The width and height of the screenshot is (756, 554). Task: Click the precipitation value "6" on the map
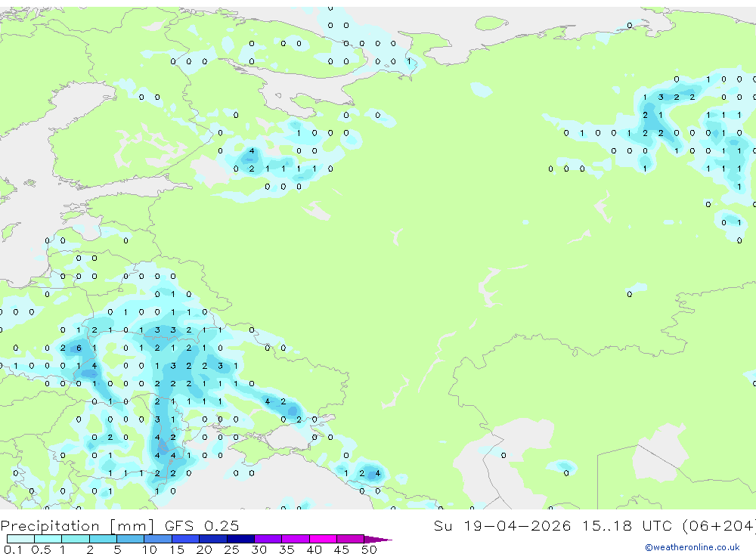[79, 348]
